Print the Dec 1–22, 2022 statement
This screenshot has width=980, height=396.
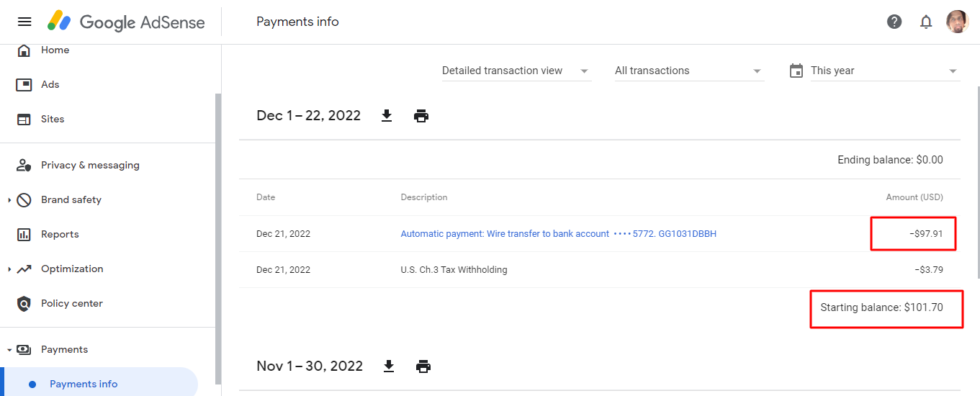(x=421, y=116)
